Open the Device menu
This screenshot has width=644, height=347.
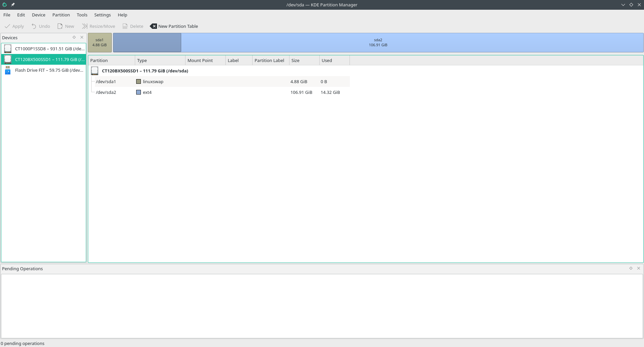(39, 15)
